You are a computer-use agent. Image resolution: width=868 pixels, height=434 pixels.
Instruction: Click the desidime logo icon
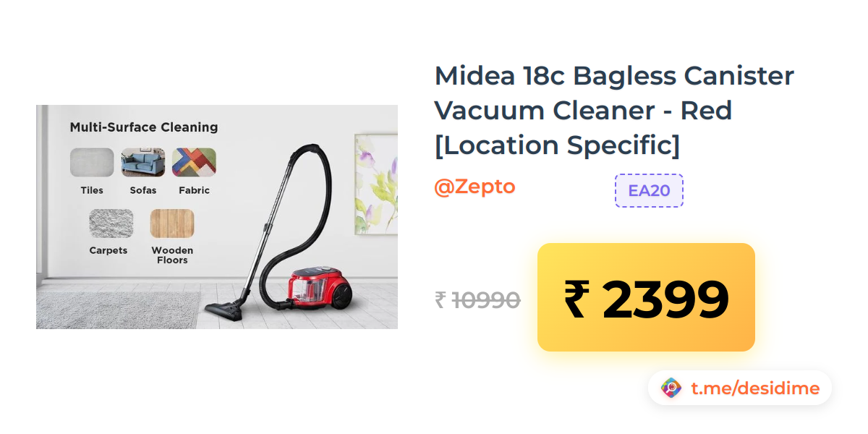click(671, 388)
